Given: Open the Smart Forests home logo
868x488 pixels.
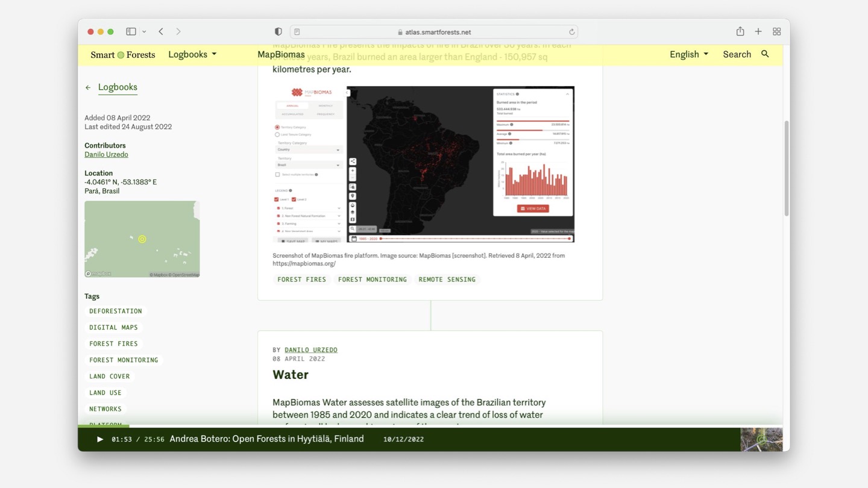Looking at the screenshot, I should [123, 55].
